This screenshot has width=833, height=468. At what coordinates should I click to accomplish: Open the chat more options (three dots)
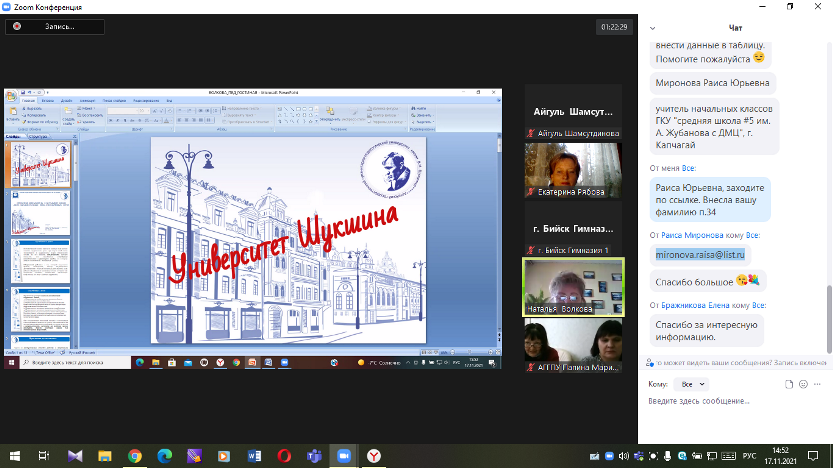tap(818, 383)
